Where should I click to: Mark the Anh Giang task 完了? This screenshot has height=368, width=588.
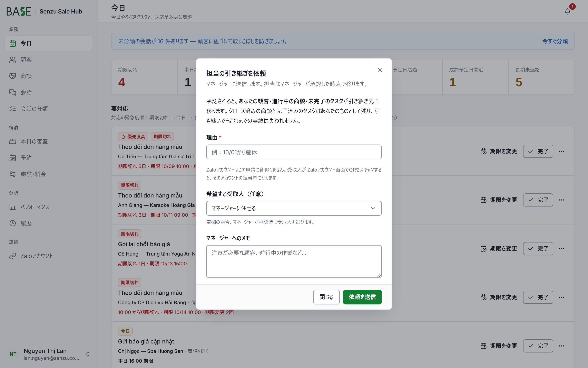[x=538, y=200]
